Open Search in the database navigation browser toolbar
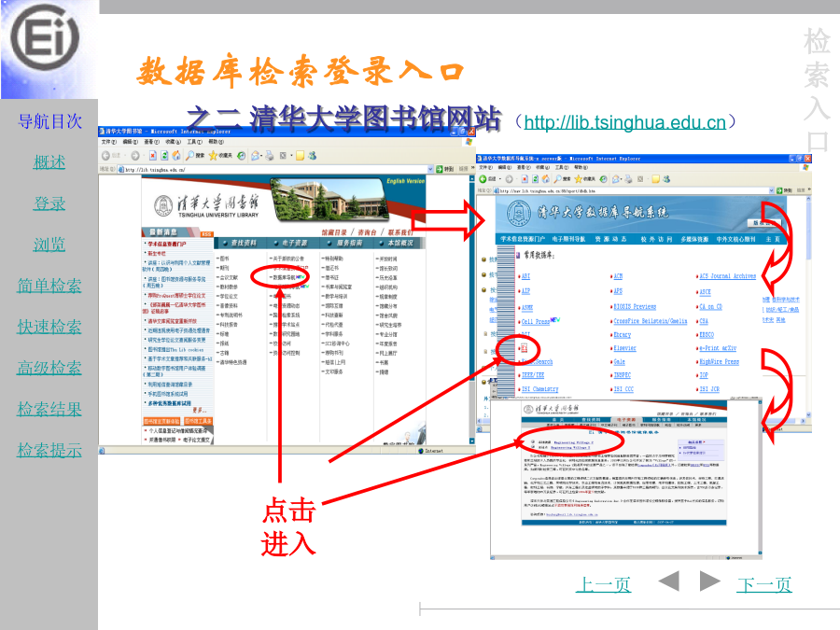Viewport: 840px width, 630px height. [562, 179]
